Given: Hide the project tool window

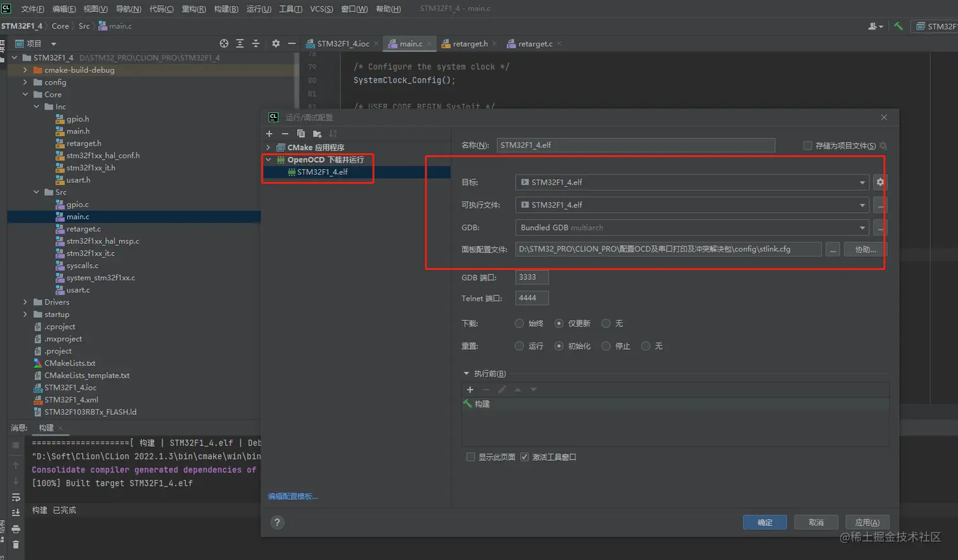Looking at the screenshot, I should 291,44.
